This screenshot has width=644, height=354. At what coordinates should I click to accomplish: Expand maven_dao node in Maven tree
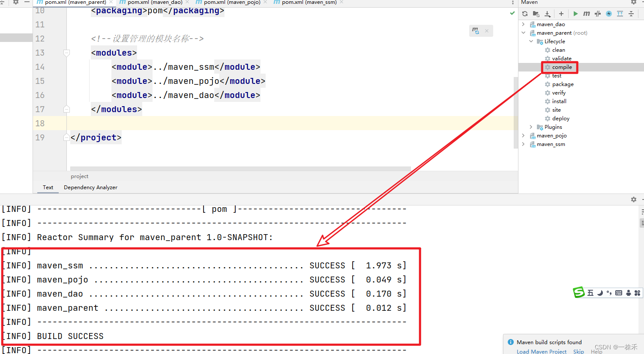pyautogui.click(x=523, y=24)
